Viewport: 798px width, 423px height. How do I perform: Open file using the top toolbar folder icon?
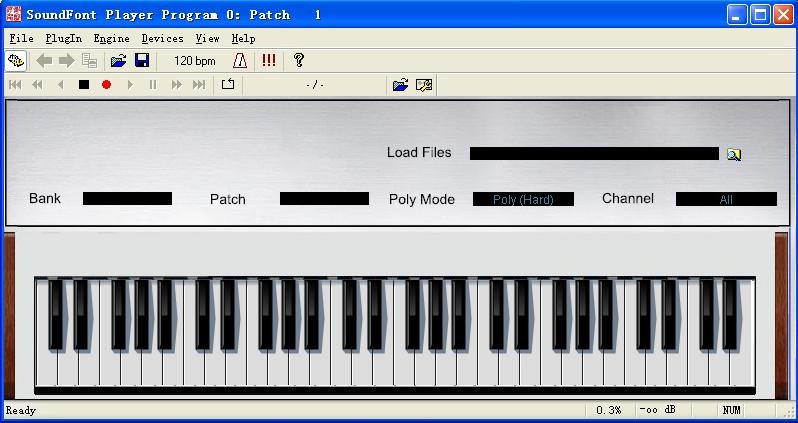[119, 61]
